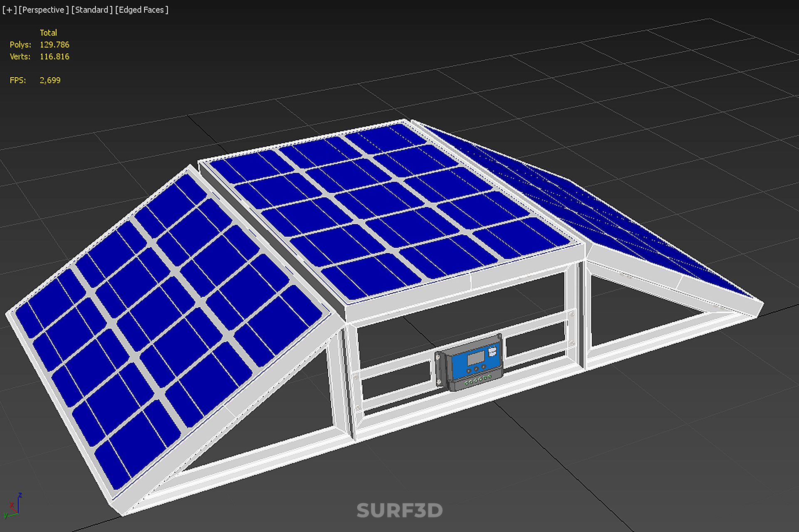Click the green terminal row on controller
Viewport: 799px width, 532px height.
coord(478,379)
